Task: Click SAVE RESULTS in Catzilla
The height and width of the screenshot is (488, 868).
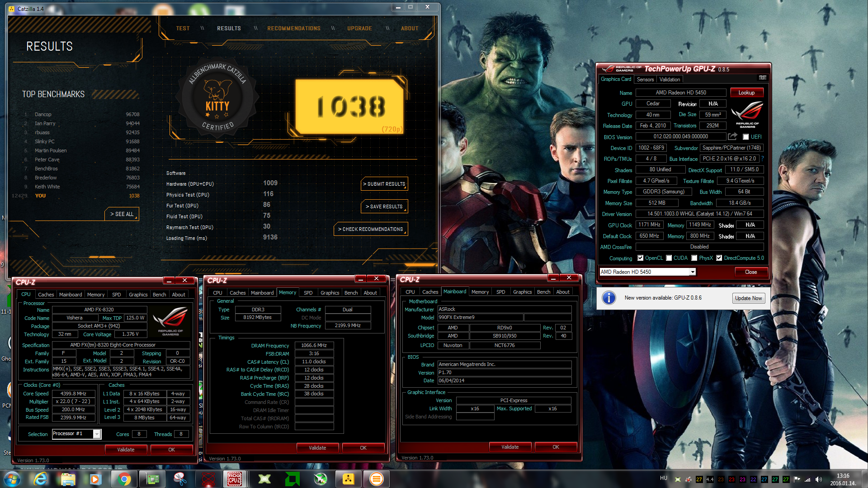Action: (384, 206)
